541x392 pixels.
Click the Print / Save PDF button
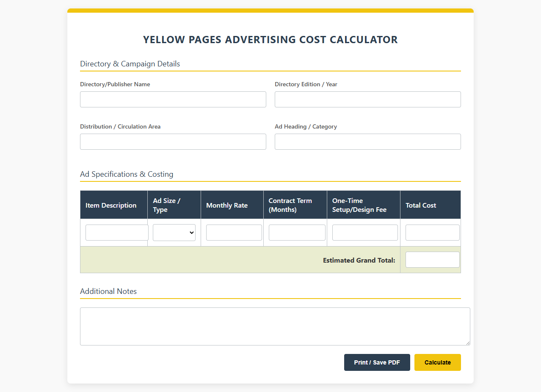(377, 362)
